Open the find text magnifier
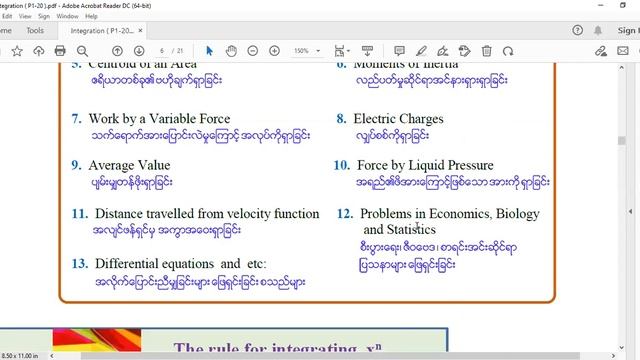The height and width of the screenshot is (360, 640). pyautogui.click(x=82, y=51)
